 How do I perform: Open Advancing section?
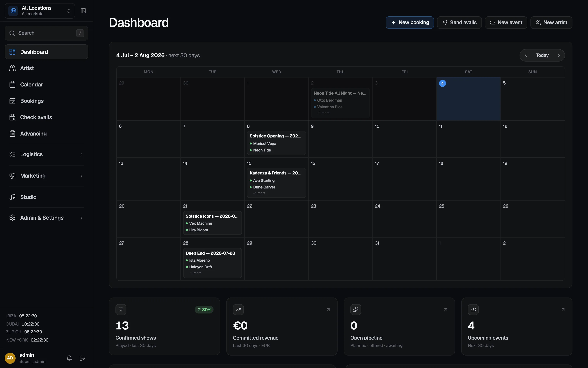(x=46, y=133)
